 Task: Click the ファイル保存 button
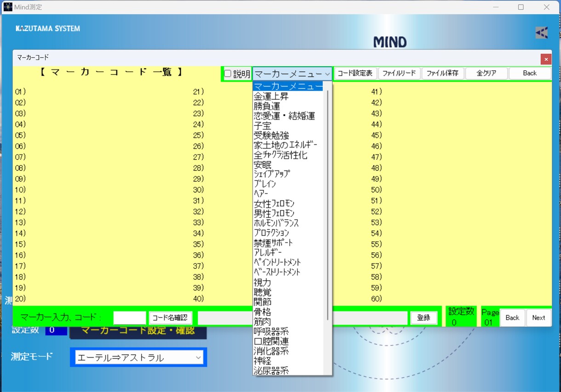[443, 74]
